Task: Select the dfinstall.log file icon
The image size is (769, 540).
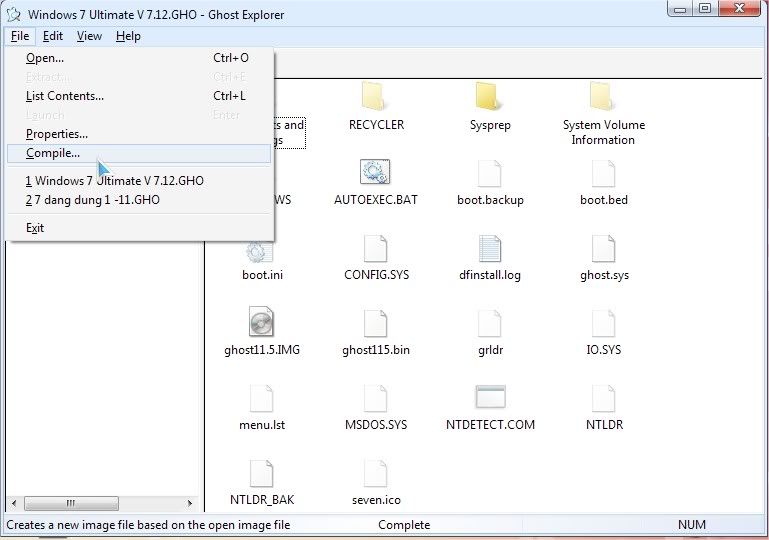Action: [x=489, y=248]
